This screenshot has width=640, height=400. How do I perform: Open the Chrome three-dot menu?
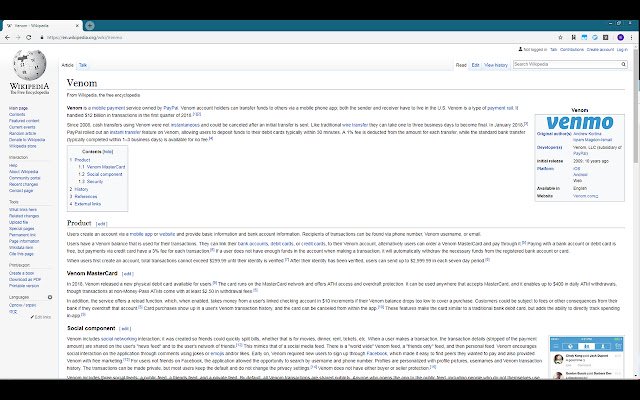point(631,37)
